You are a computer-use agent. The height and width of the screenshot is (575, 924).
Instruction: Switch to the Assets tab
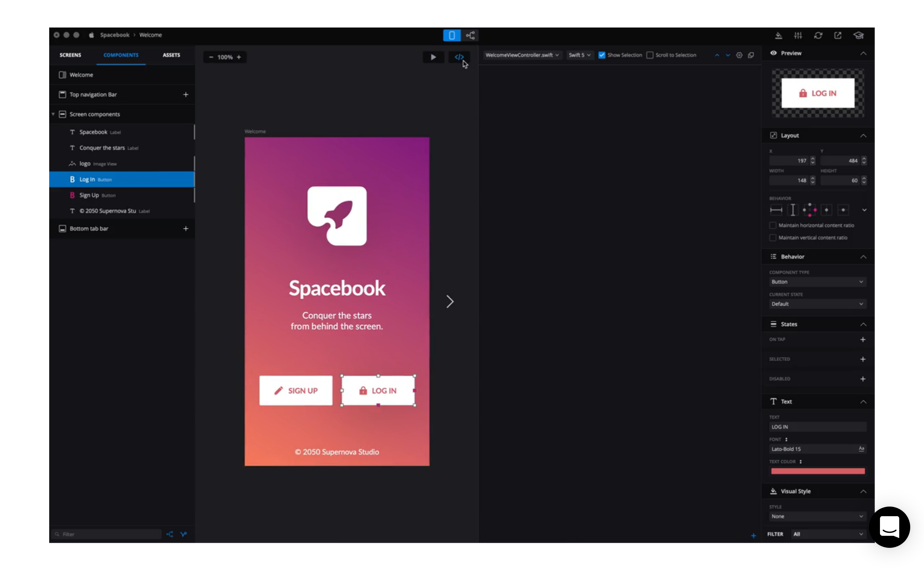coord(171,55)
